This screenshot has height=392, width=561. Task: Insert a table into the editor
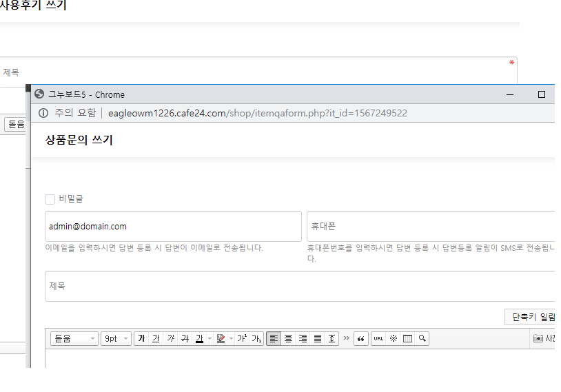coord(407,339)
